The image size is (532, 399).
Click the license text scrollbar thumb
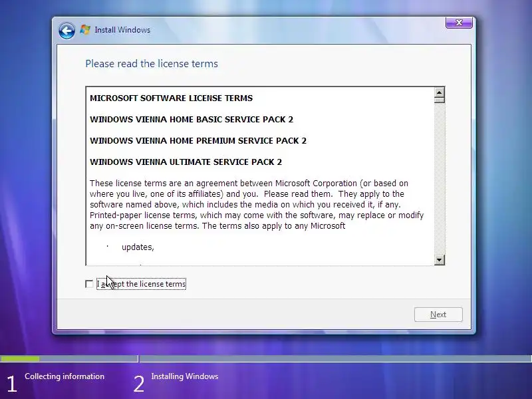tap(439, 100)
